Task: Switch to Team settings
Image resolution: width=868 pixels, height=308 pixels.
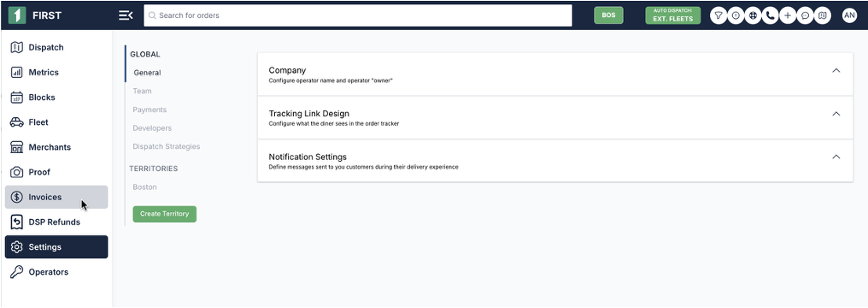Action: pos(143,91)
